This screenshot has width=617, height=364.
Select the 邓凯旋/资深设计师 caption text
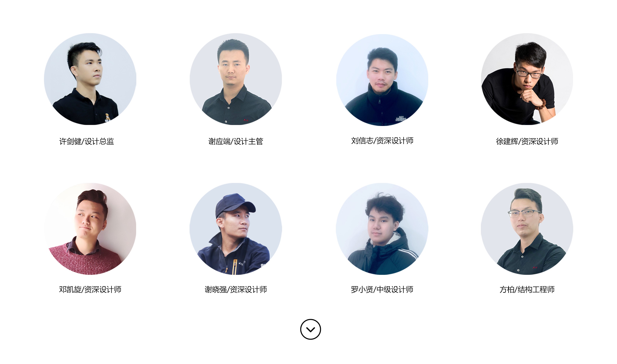pyautogui.click(x=90, y=289)
